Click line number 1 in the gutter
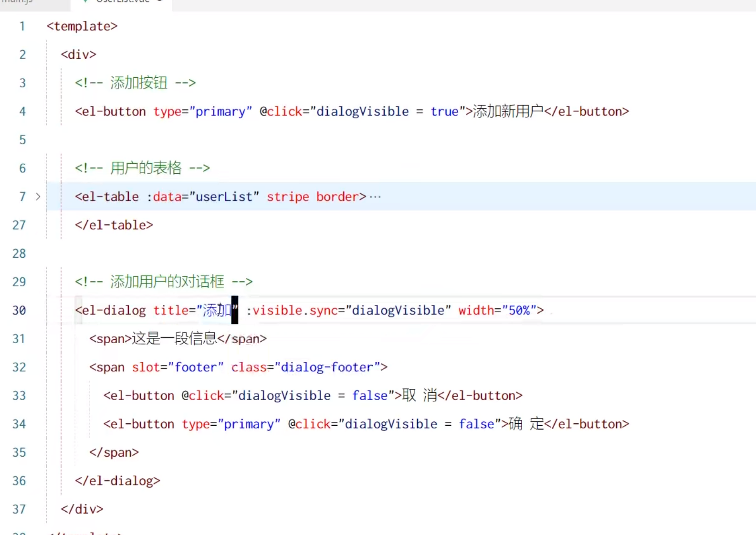This screenshot has height=535, width=756. 22,26
